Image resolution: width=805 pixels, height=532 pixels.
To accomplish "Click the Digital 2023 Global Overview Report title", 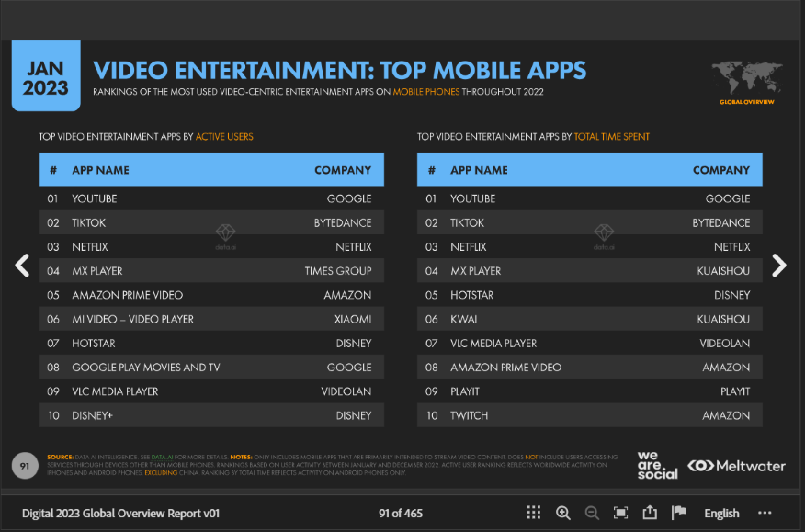I will 120,513.
